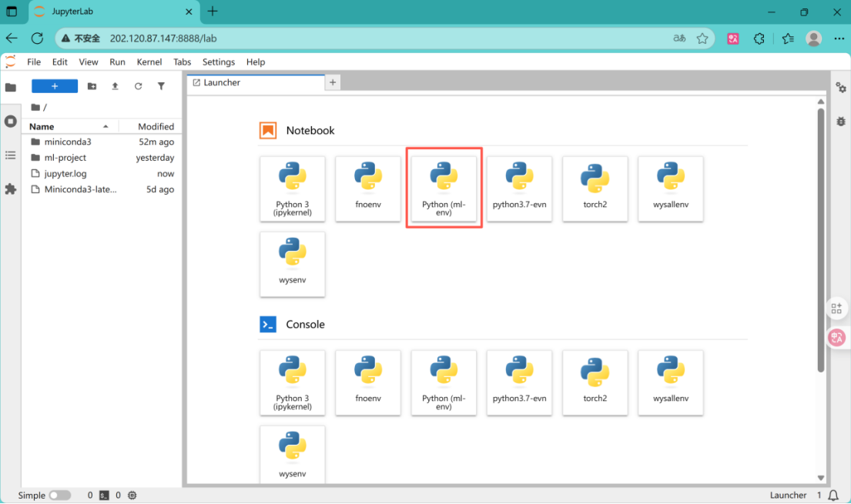The width and height of the screenshot is (851, 504).
Task: Open the Table of Contents sidebar panel
Action: coord(10,155)
